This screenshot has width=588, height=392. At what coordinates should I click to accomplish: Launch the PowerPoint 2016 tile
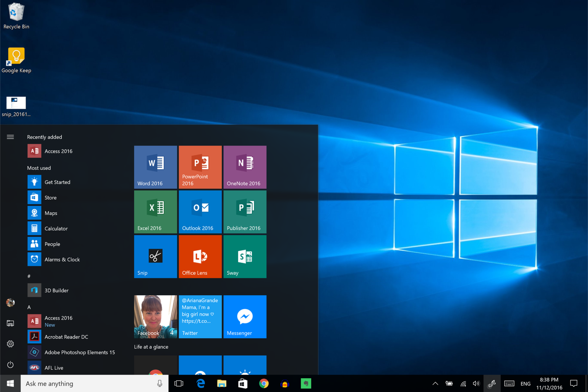tap(200, 167)
